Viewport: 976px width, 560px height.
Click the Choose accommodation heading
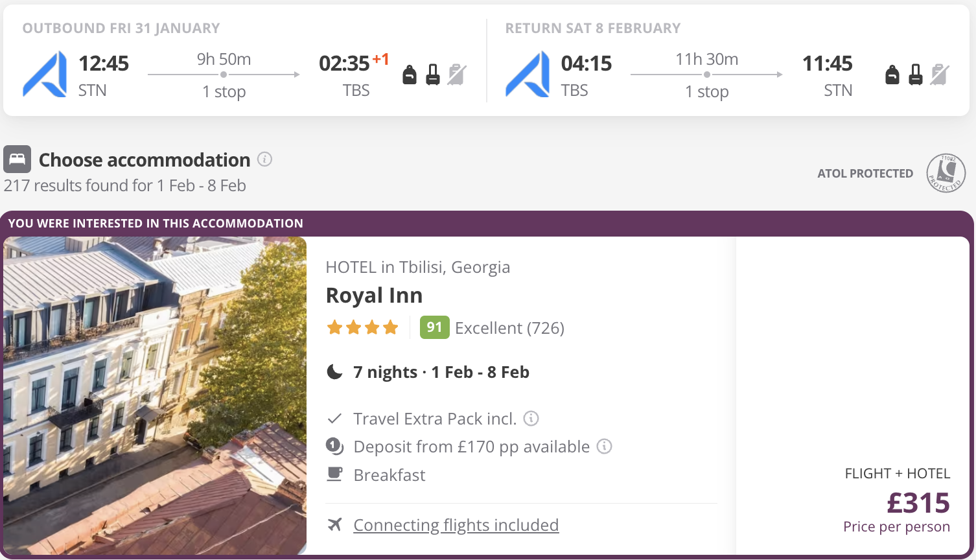[145, 159]
